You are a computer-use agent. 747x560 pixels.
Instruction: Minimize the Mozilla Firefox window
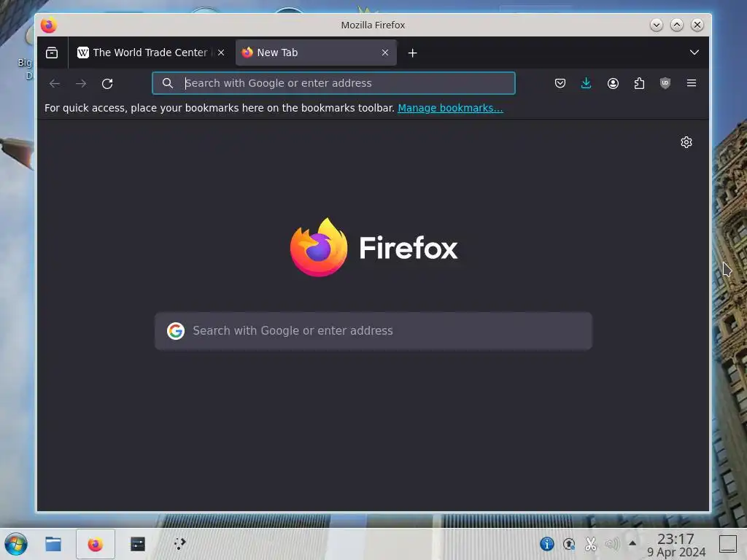coord(656,26)
